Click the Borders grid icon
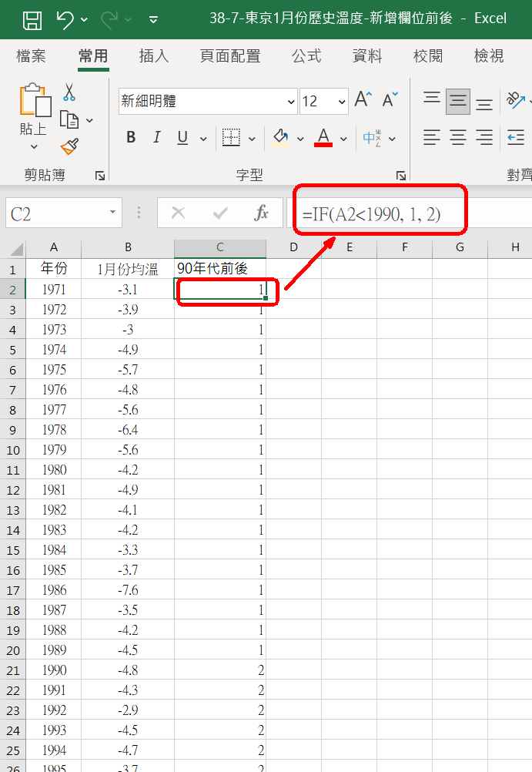Image resolution: width=532 pixels, height=772 pixels. coord(231,138)
